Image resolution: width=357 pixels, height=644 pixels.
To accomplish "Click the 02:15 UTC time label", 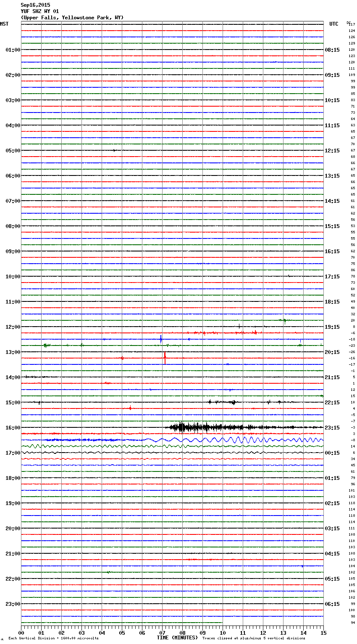I will click(332, 503).
